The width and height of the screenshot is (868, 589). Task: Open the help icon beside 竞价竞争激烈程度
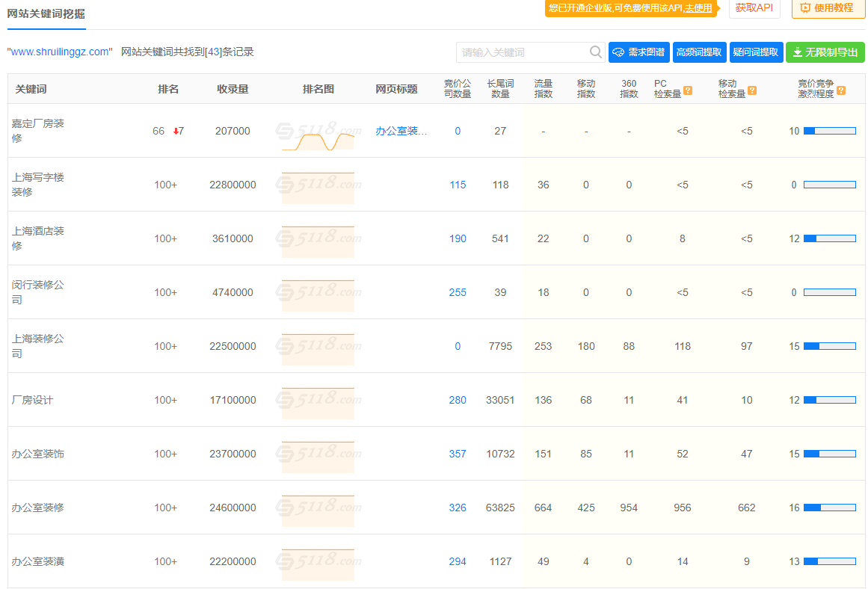(841, 90)
